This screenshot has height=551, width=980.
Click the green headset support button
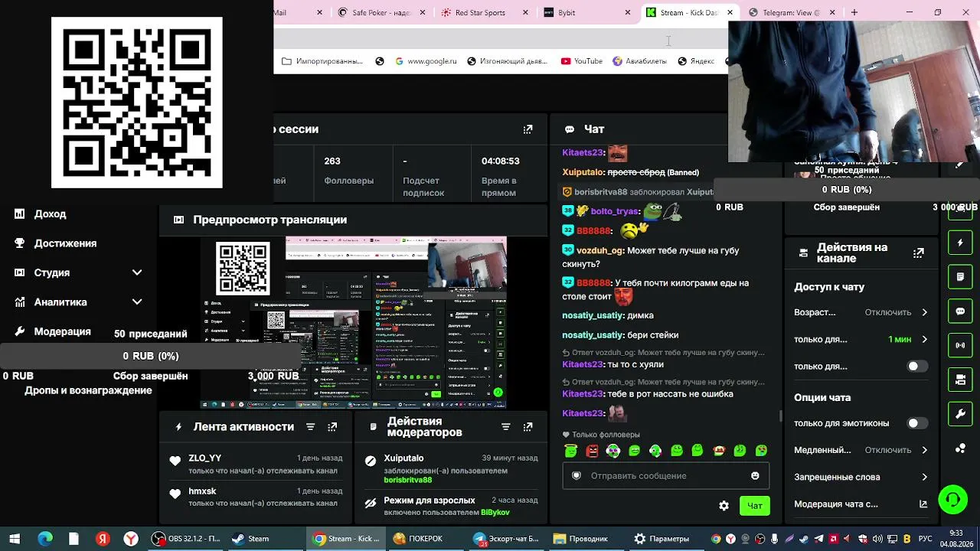click(x=953, y=500)
